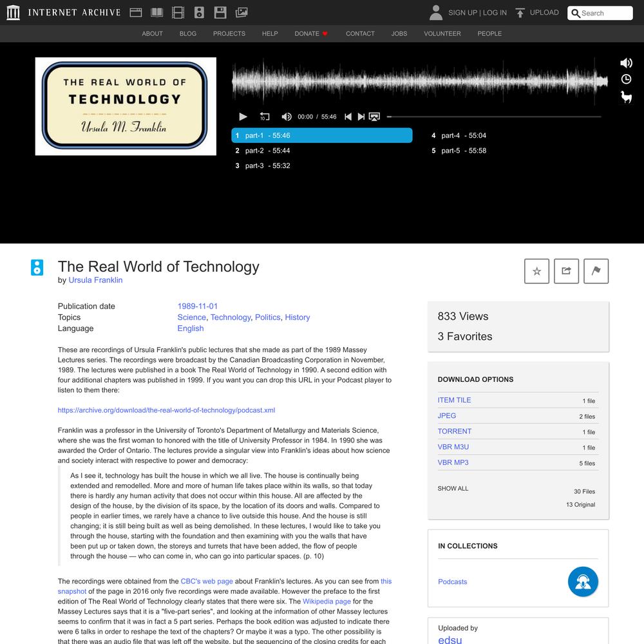Rewind 10 seconds in the player
Image resolution: width=644 pixels, height=644 pixels.
265,117
